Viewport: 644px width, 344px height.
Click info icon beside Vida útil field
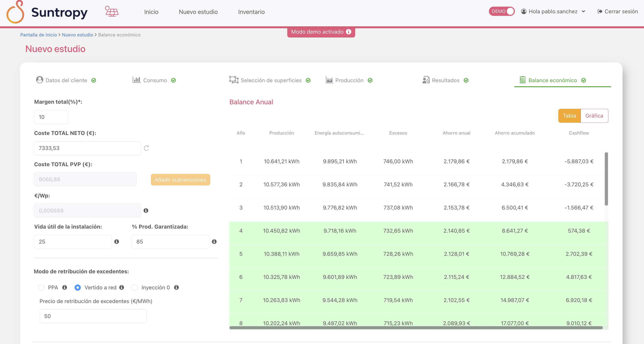[x=117, y=241]
